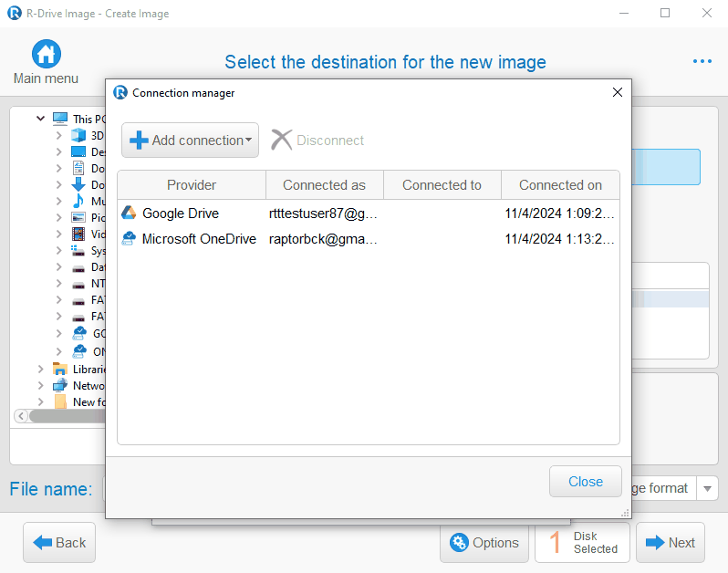Image resolution: width=728 pixels, height=573 pixels.
Task: Select 'Microsoft OneDrive' provider text
Action: click(x=199, y=239)
